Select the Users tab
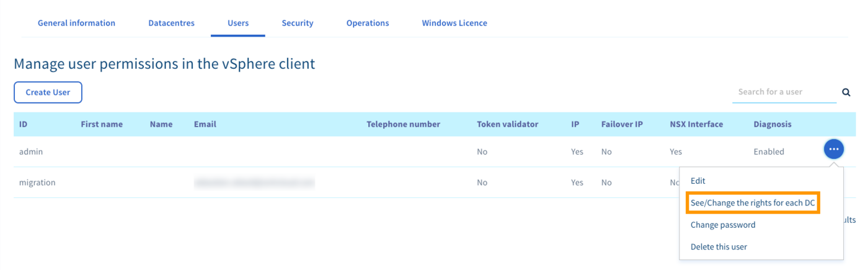Image resolution: width=868 pixels, height=270 pixels. (x=238, y=23)
